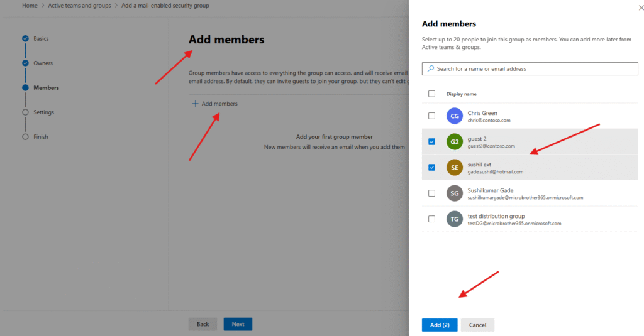Image resolution: width=644 pixels, height=336 pixels.
Task: Go to the Basics wizard step
Action: click(x=41, y=39)
